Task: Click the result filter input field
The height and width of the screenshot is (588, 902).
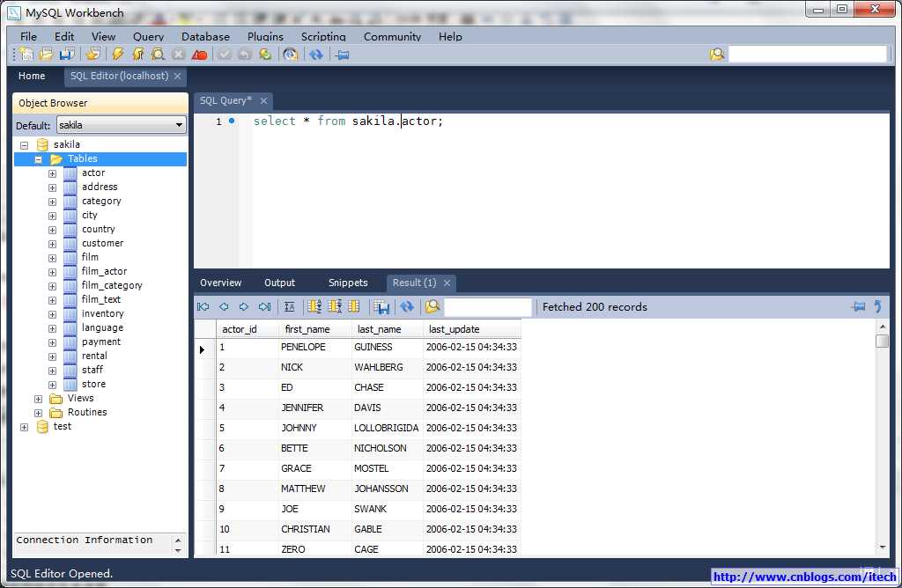Action: tap(487, 307)
